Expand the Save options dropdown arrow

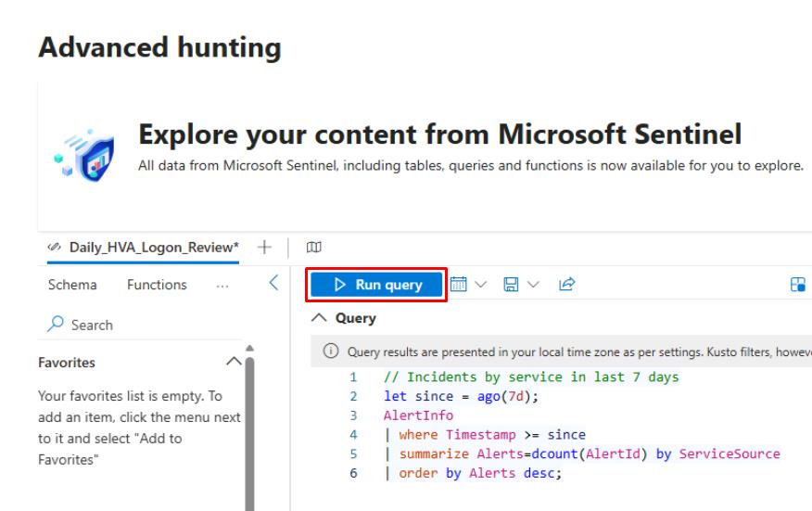coord(530,285)
